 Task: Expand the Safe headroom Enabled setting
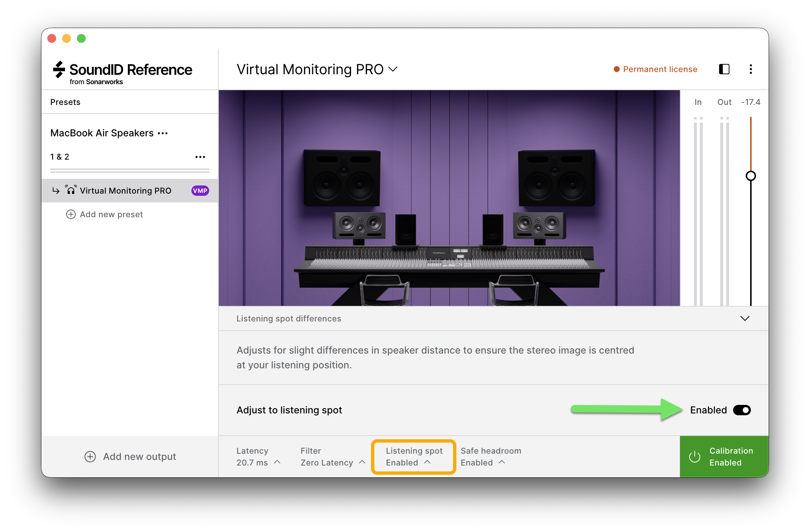click(491, 457)
